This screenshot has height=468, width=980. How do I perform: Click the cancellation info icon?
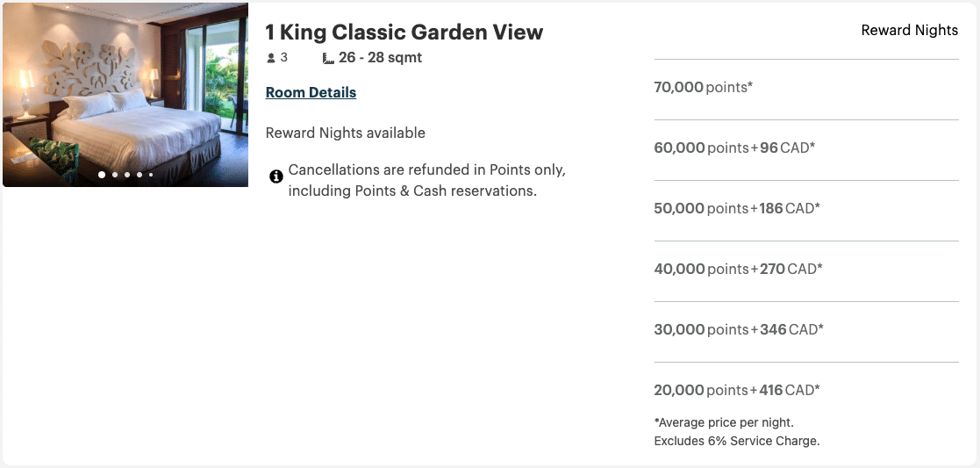(x=276, y=176)
